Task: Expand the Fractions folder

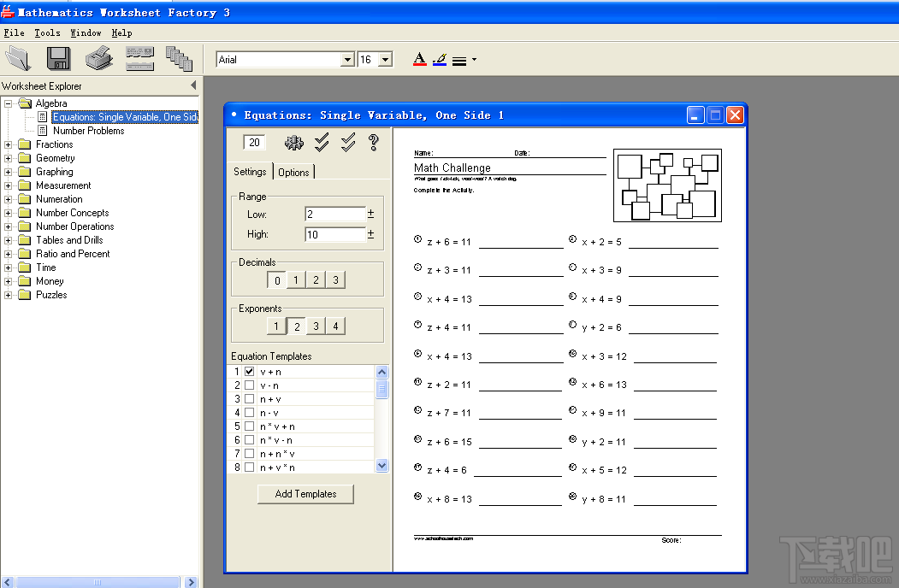Action: tap(8, 144)
